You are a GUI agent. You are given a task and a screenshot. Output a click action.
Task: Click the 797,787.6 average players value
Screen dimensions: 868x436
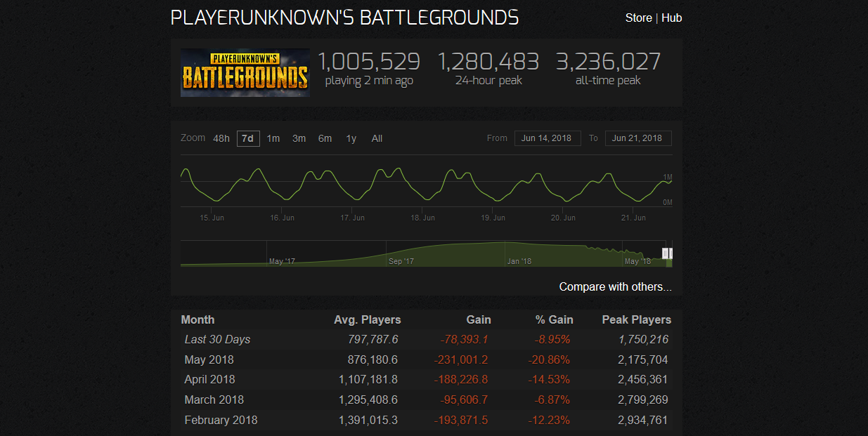(x=373, y=339)
